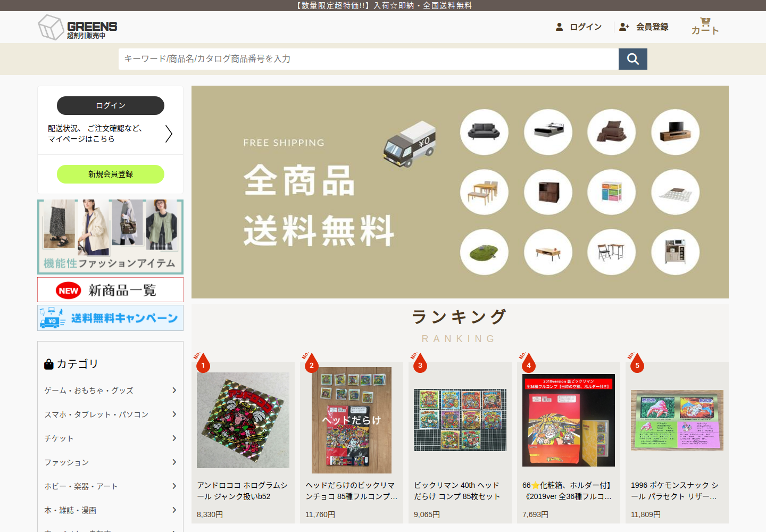Image resolution: width=766 pixels, height=532 pixels.
Task: Select the TV stand circle icon
Action: click(x=675, y=132)
